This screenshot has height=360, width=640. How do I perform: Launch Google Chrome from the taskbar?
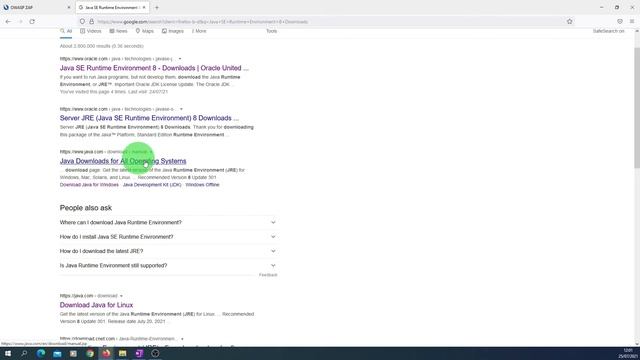tap(90, 353)
